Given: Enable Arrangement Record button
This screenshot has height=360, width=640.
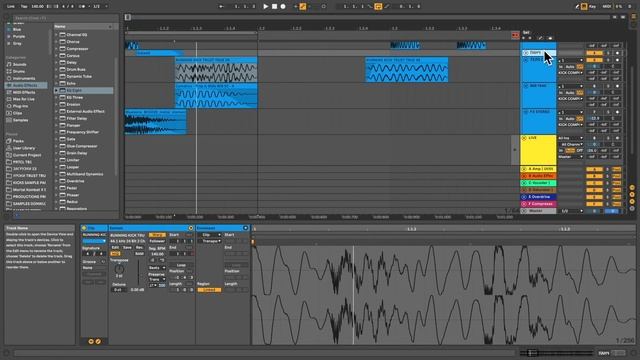Looking at the screenshot, I should [x=283, y=7].
